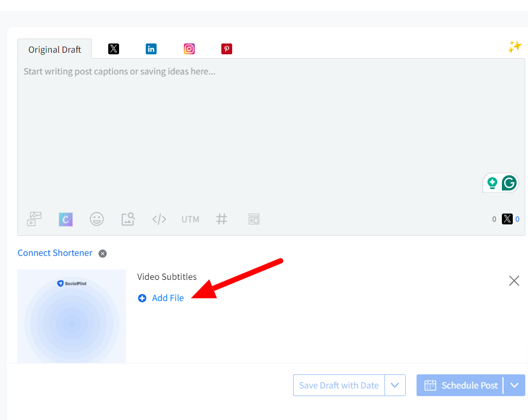The image size is (528, 420).
Task: Open UTM parameters option
Action: (190, 219)
